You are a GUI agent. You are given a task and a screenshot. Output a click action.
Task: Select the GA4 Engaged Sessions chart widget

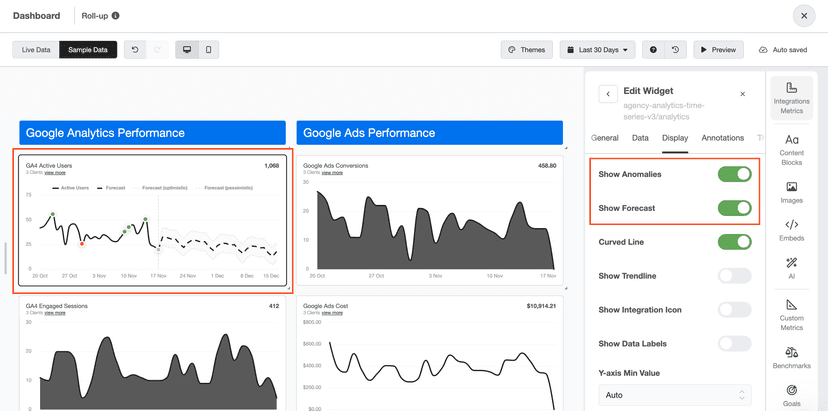(x=153, y=353)
